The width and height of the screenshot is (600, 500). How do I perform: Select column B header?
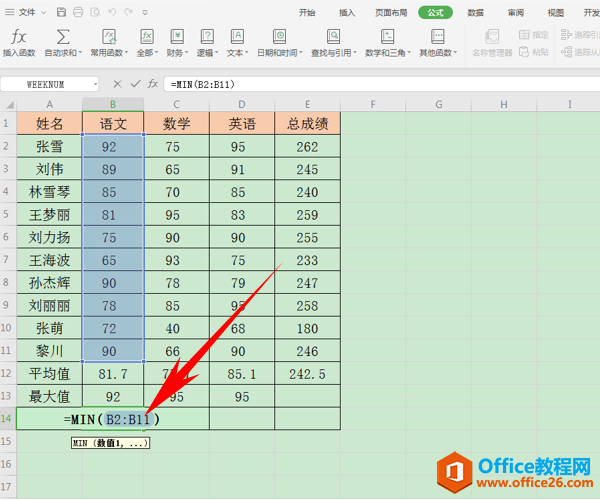click(x=113, y=104)
